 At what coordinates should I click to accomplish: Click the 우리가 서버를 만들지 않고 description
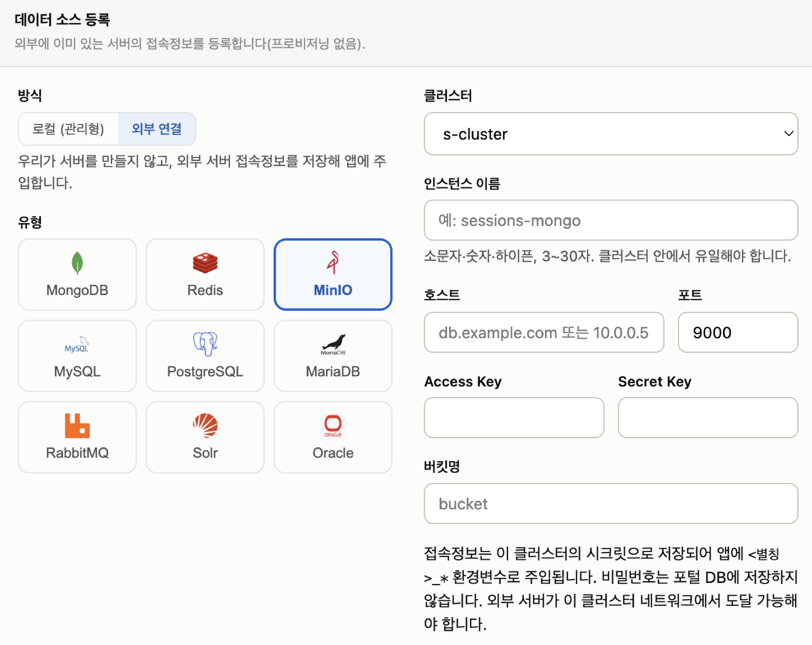(202, 172)
